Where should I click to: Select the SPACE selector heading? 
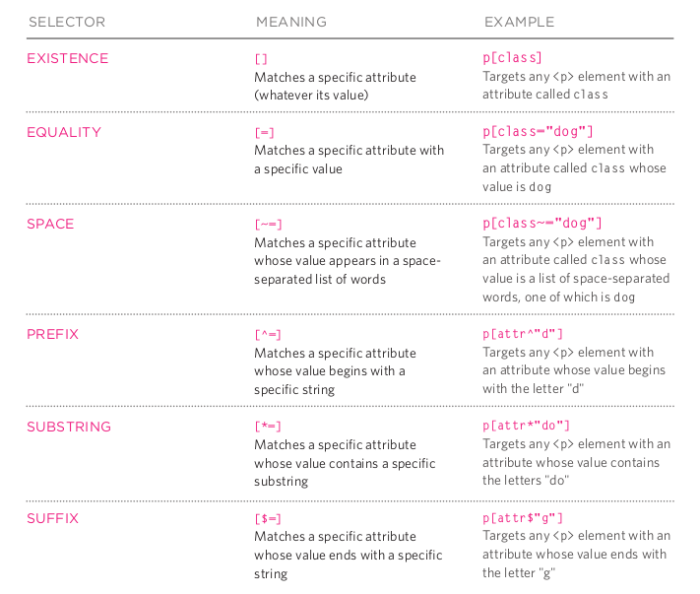(x=50, y=224)
